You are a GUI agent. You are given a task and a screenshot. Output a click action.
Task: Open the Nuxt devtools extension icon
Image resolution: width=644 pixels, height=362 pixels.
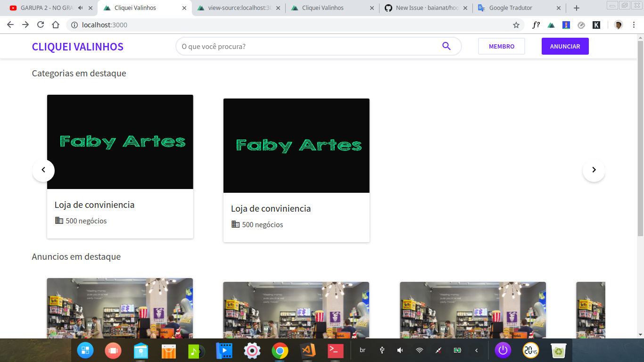(x=551, y=25)
